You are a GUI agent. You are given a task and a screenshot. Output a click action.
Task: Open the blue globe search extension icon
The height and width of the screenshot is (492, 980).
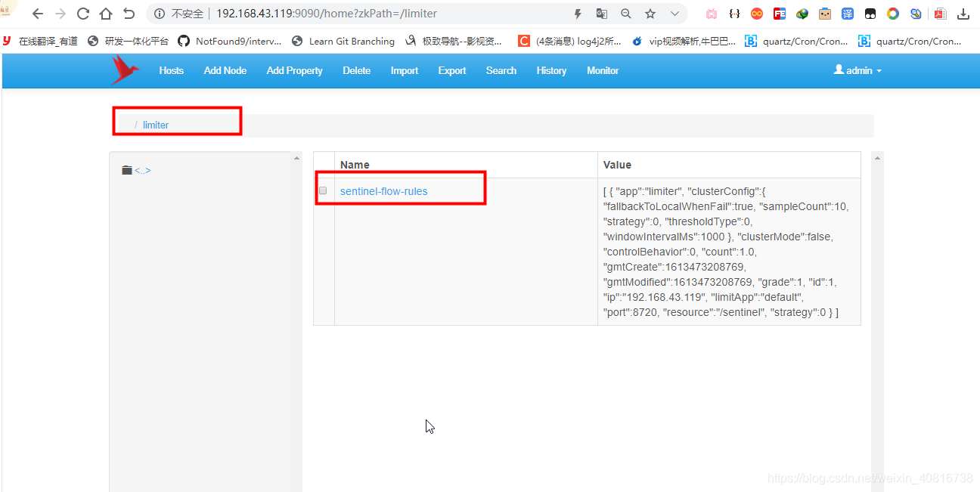click(916, 14)
